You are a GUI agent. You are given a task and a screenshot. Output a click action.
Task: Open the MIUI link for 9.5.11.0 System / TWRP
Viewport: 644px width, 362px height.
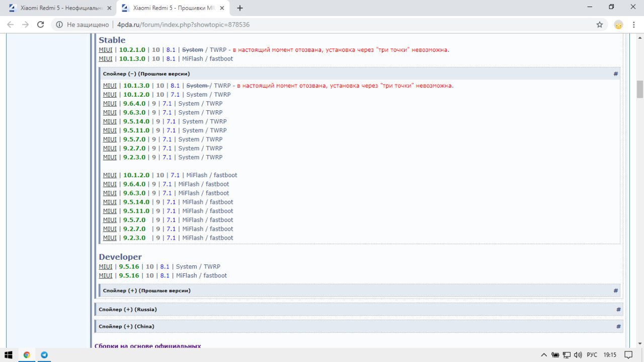point(110,130)
